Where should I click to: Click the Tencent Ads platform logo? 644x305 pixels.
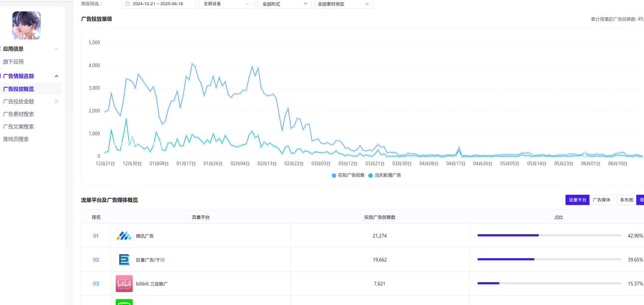pyautogui.click(x=124, y=236)
